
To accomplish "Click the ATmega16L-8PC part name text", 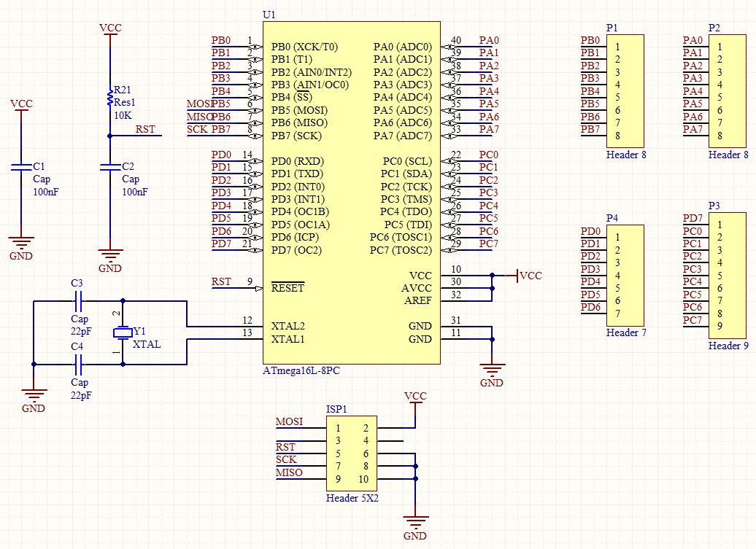I will 301,370.
